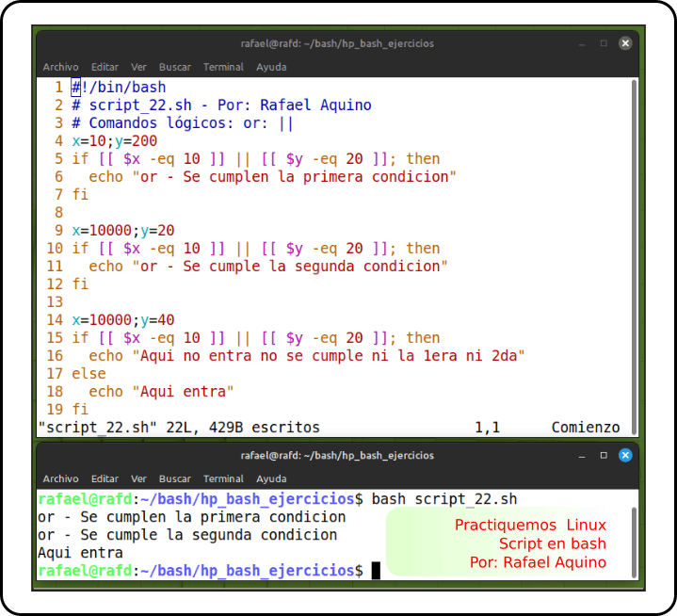Click 'Se cumple la segunda condicion' echo line
Image resolution: width=677 pixels, height=616 pixels.
tap(268, 267)
